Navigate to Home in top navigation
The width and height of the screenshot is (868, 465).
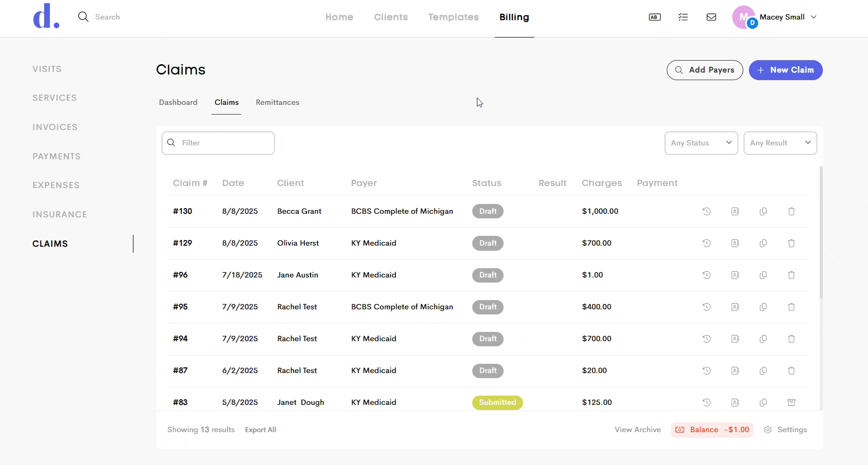pyautogui.click(x=339, y=17)
